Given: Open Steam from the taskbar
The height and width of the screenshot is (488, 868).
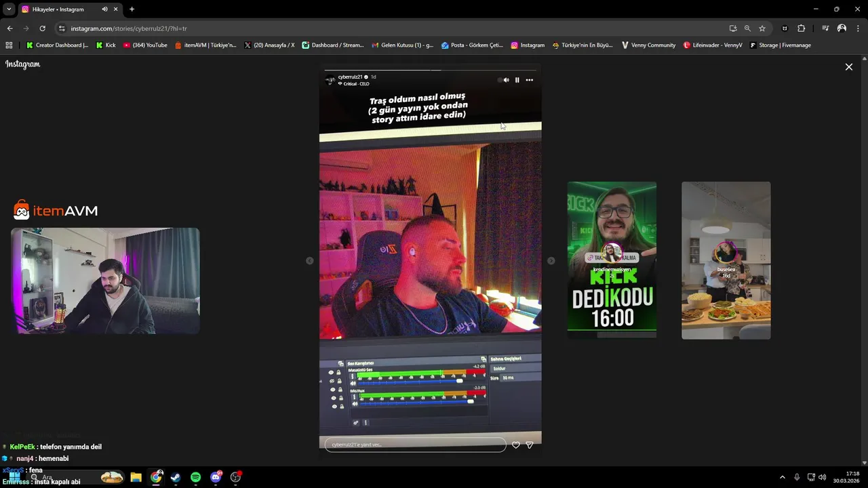Looking at the screenshot, I should coord(176,477).
